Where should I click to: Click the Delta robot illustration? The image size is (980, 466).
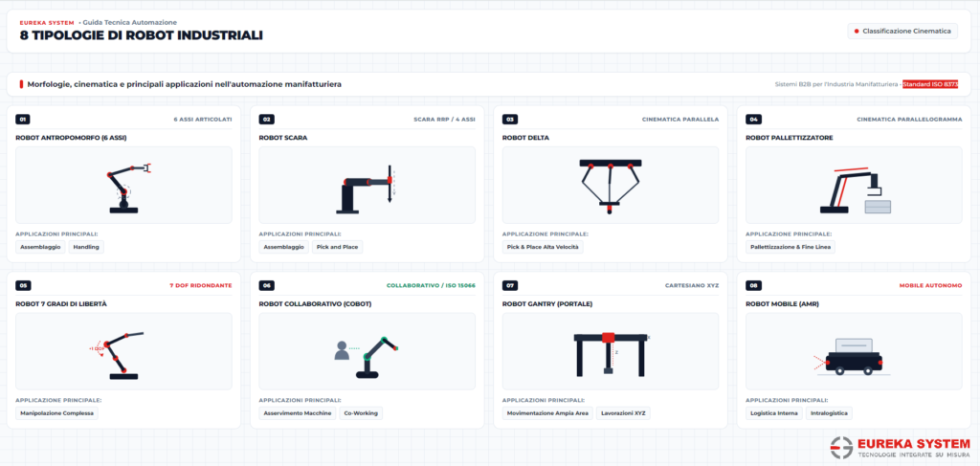click(x=610, y=187)
